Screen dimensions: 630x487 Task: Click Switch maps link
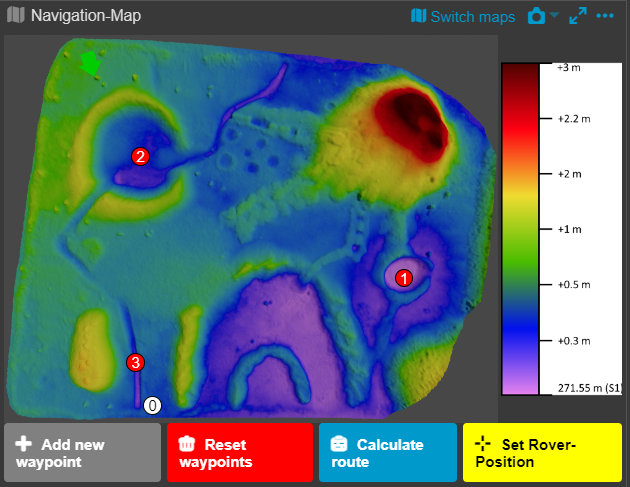click(x=463, y=16)
